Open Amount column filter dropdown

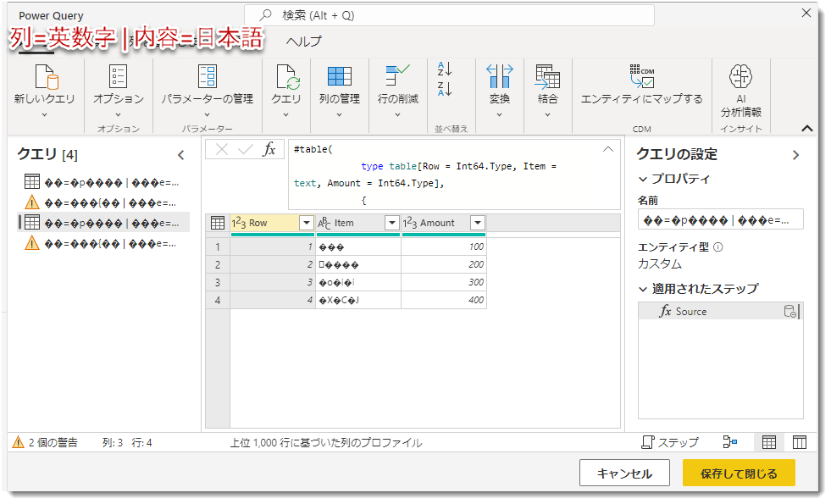(478, 223)
